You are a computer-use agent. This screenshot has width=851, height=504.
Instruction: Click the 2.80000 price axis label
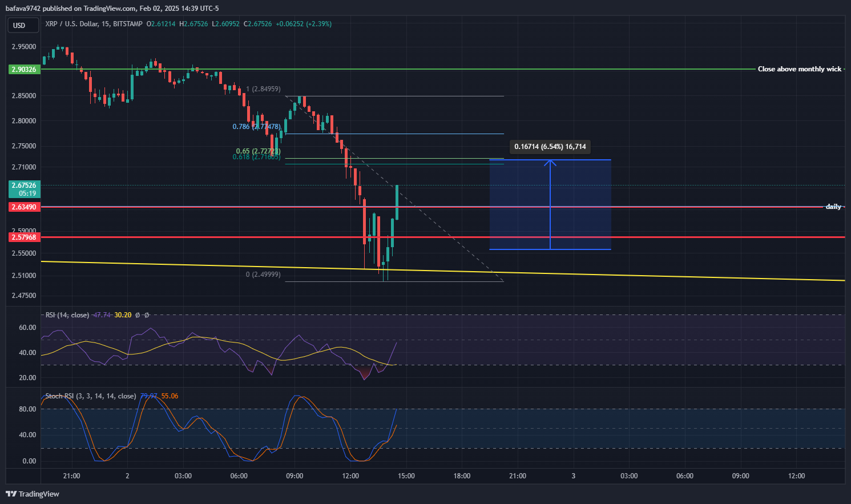[x=24, y=121]
